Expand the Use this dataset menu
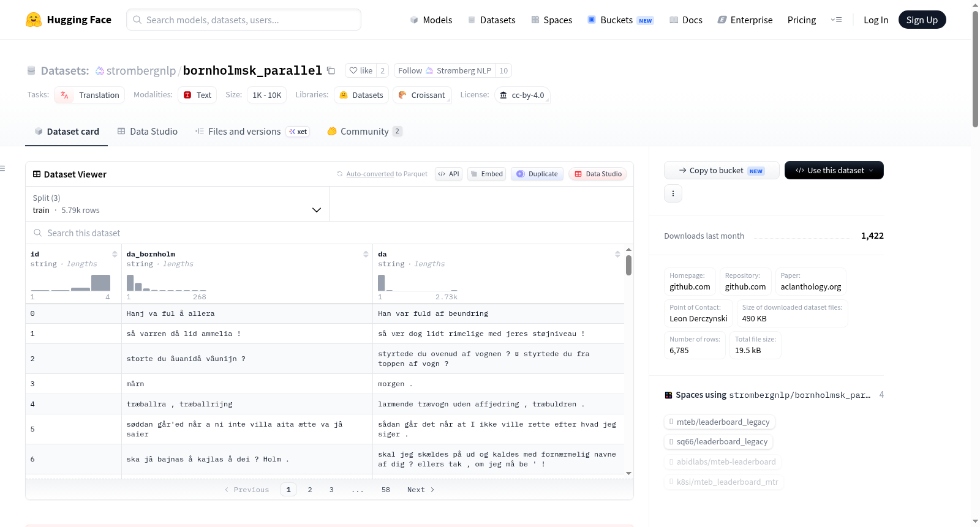 click(834, 170)
